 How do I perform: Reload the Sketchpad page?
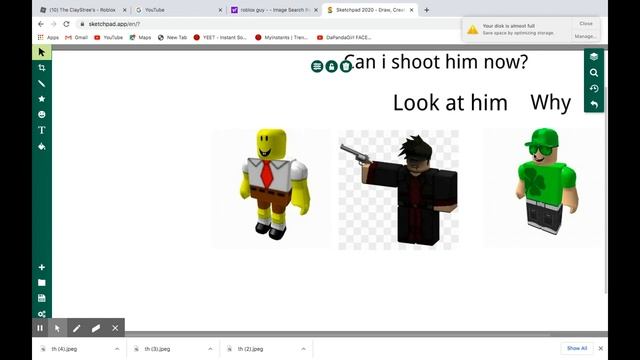[x=66, y=24]
